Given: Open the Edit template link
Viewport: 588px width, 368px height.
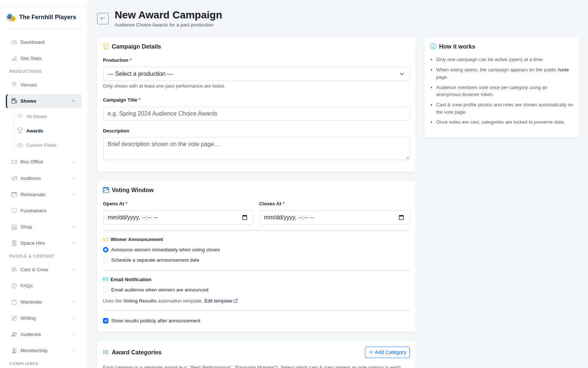Looking at the screenshot, I should [x=221, y=301].
